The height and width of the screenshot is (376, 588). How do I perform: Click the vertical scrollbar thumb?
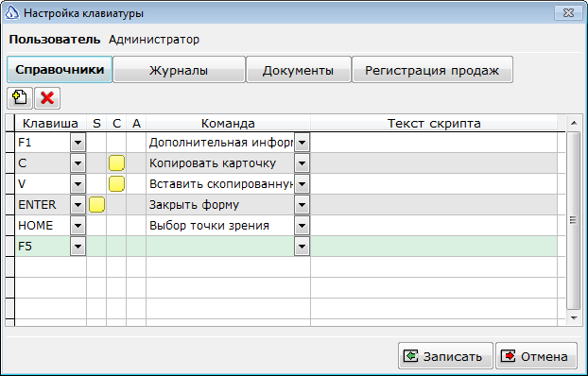(x=574, y=220)
